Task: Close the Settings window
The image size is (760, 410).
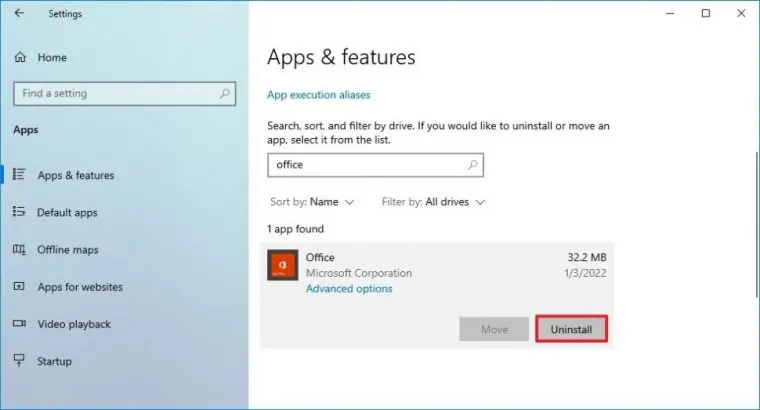Action: pos(735,14)
